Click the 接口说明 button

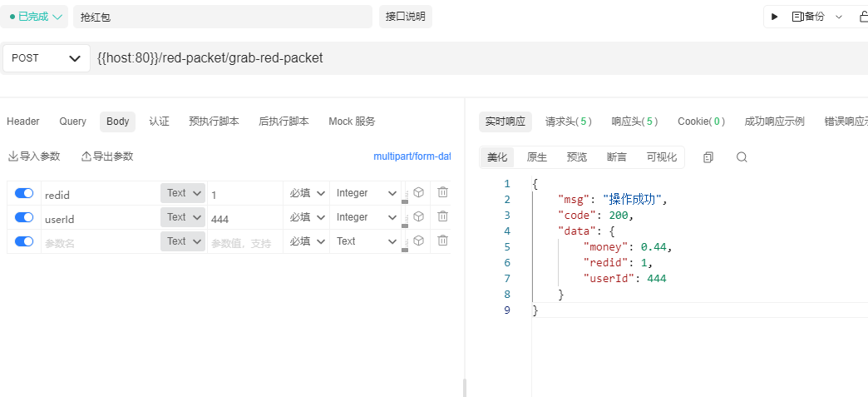pyautogui.click(x=405, y=17)
